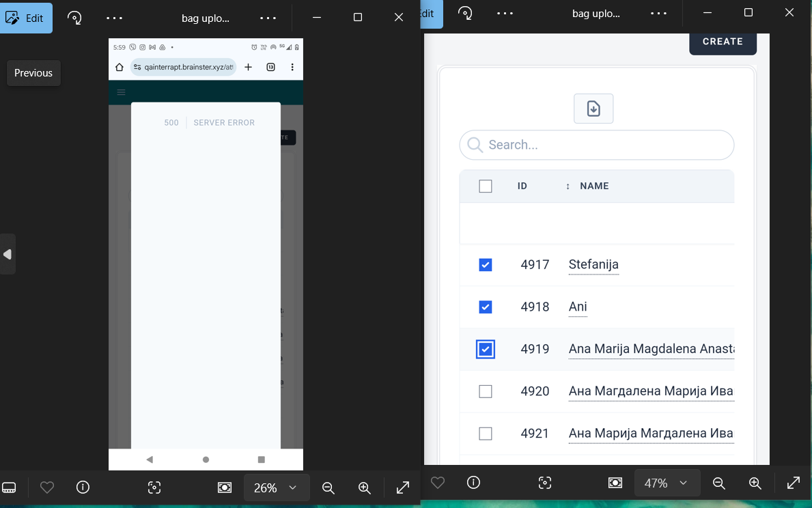Open the left window's See more menu
This screenshot has width=812, height=508.
click(114, 18)
